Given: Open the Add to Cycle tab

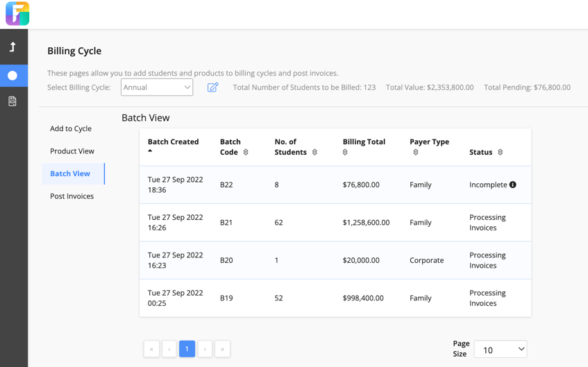Looking at the screenshot, I should tap(71, 128).
